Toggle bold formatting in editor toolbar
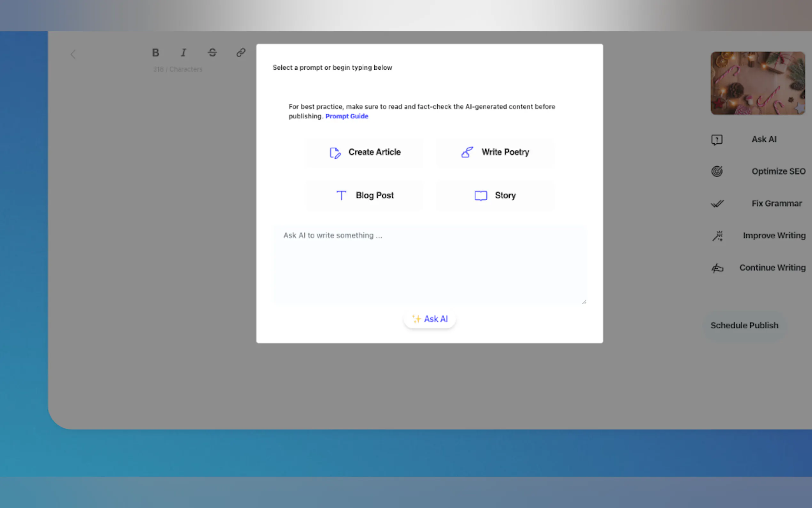 point(155,53)
